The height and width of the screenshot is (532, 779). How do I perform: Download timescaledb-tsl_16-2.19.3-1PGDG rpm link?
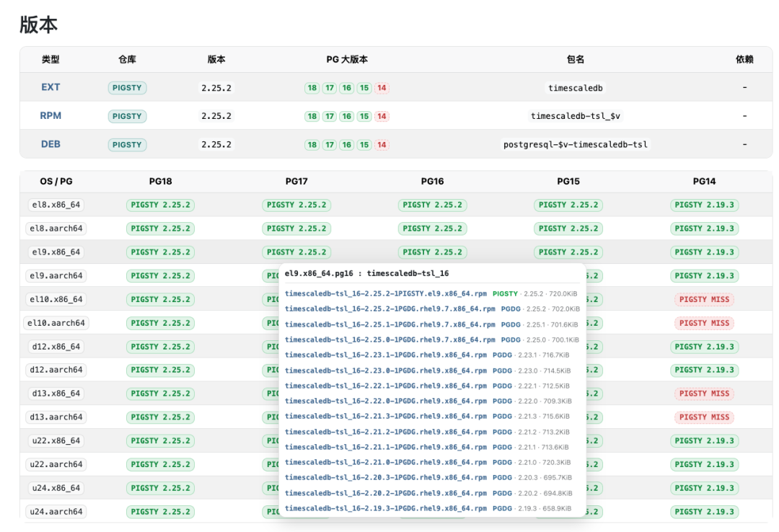click(385, 508)
